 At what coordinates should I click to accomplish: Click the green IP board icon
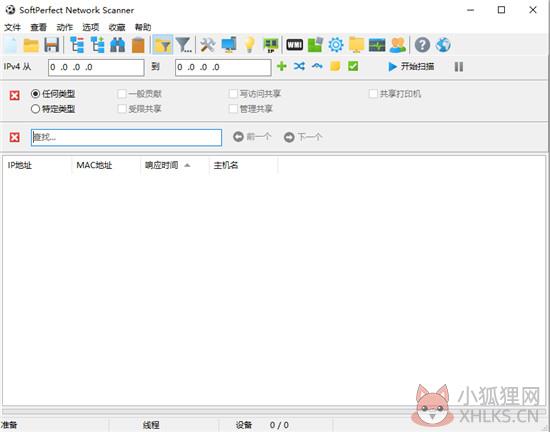pos(270,45)
